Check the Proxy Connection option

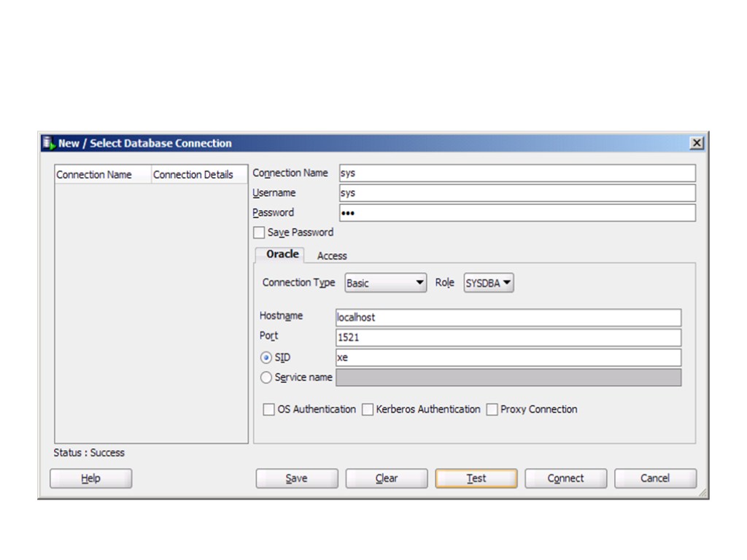coord(492,410)
